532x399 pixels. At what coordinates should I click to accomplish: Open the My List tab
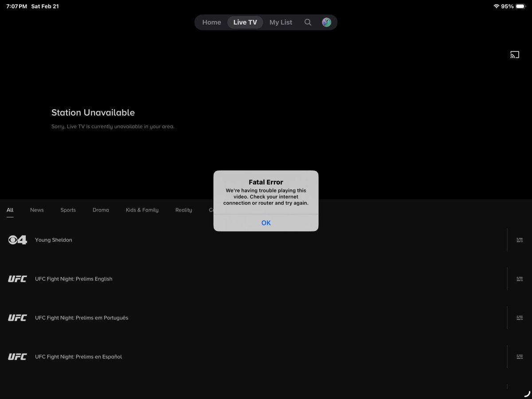281,22
